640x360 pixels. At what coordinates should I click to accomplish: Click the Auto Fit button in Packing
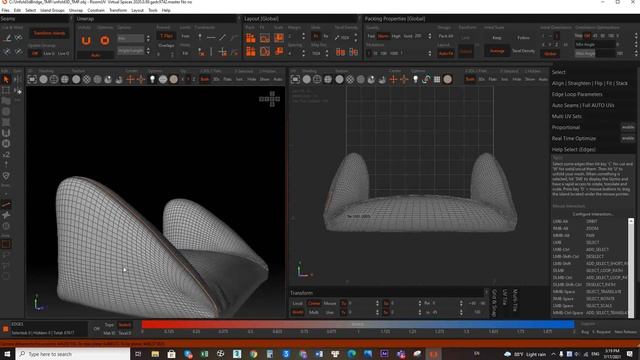pyautogui.click(x=446, y=53)
